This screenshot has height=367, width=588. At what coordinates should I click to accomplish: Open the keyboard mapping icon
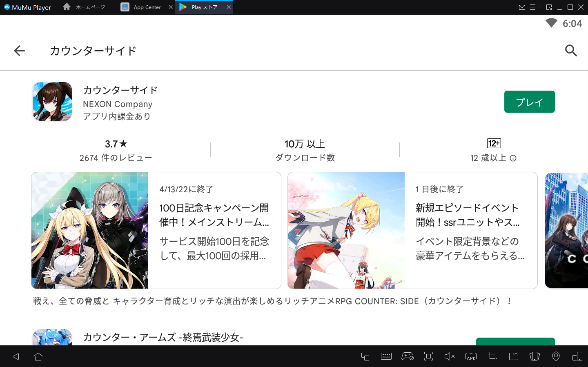point(386,356)
